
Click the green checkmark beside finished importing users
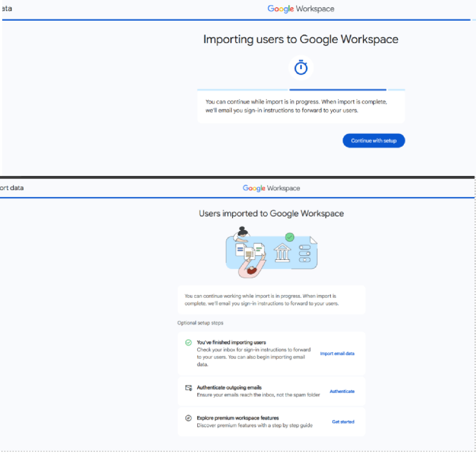coord(189,342)
